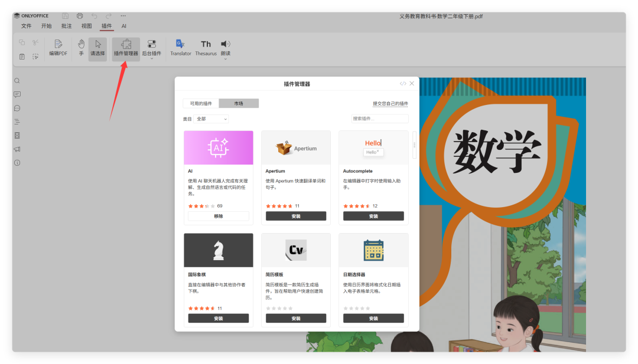Click the Cv resume plugin thumbnail
Screen dimensions: 638x364
point(296,250)
